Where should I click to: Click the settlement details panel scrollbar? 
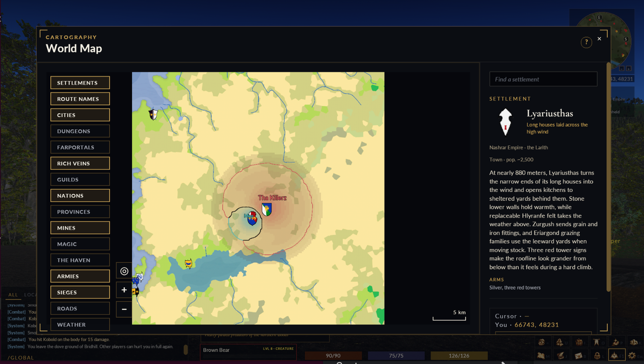609,176
